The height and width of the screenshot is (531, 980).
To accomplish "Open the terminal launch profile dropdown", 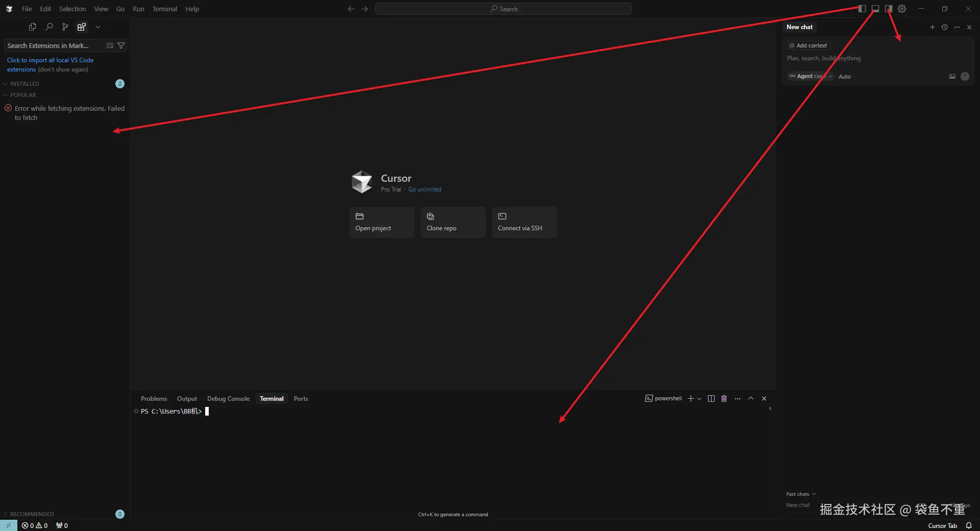I will pos(699,398).
